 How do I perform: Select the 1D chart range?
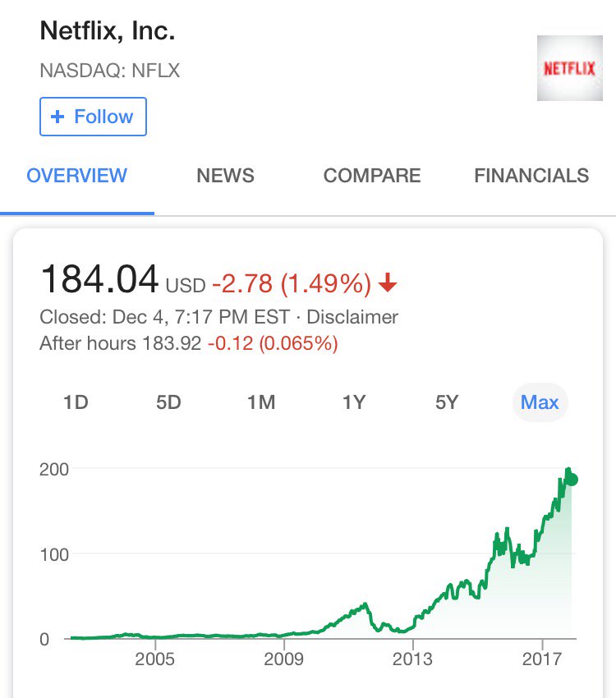(x=76, y=402)
